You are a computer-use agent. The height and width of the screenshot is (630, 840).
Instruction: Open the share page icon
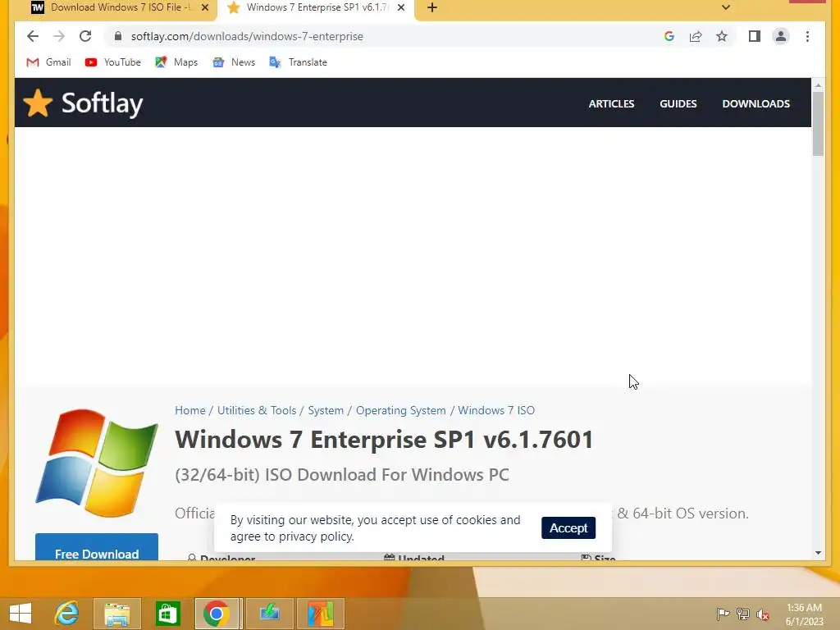pos(696,36)
